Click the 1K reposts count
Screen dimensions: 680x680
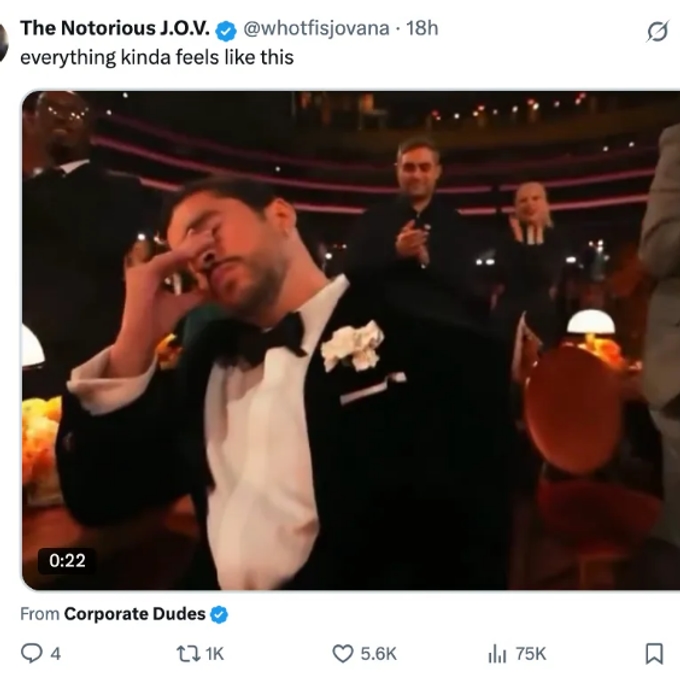[x=214, y=653]
